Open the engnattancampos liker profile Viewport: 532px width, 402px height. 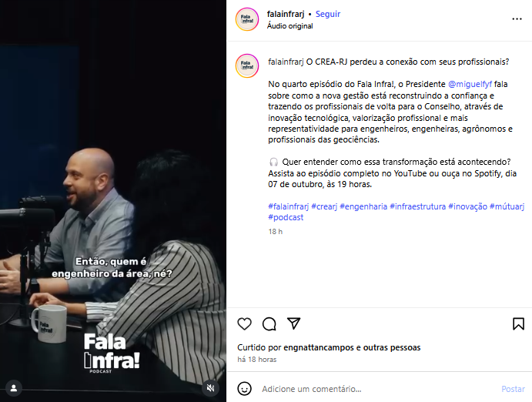click(x=319, y=347)
